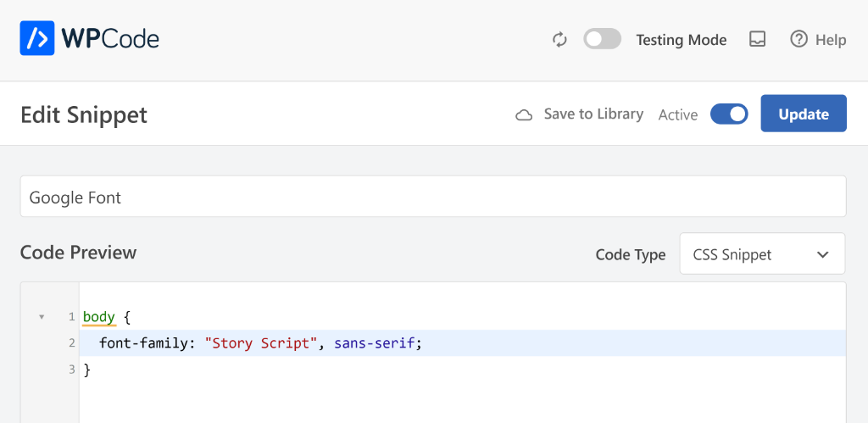The width and height of the screenshot is (868, 423).
Task: Turn off the Active snippet toggle
Action: pos(729,114)
